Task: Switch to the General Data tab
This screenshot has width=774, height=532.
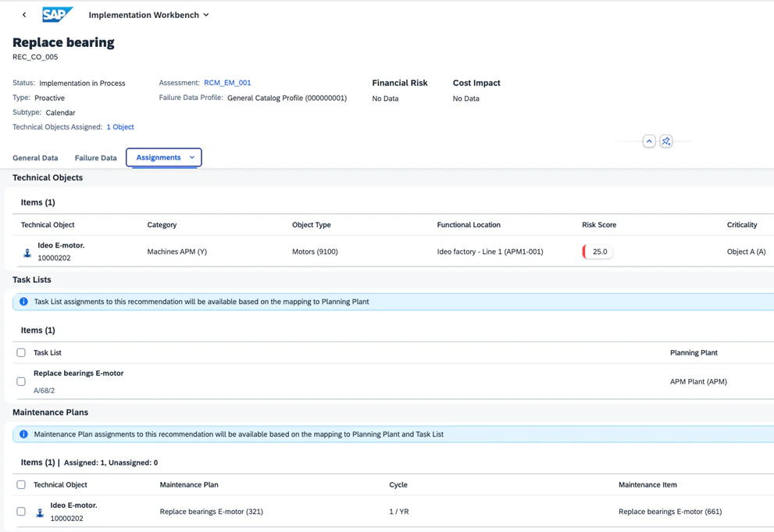Action: click(x=35, y=158)
